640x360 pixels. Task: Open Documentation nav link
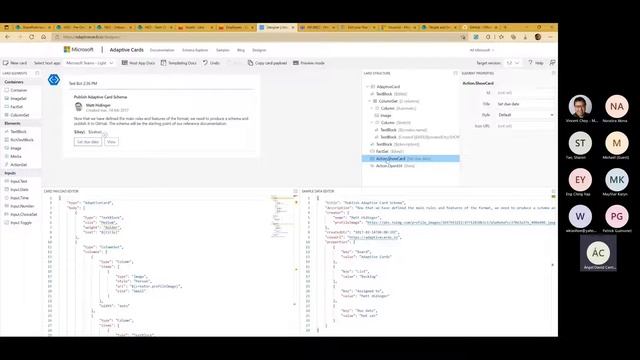[x=162, y=50]
